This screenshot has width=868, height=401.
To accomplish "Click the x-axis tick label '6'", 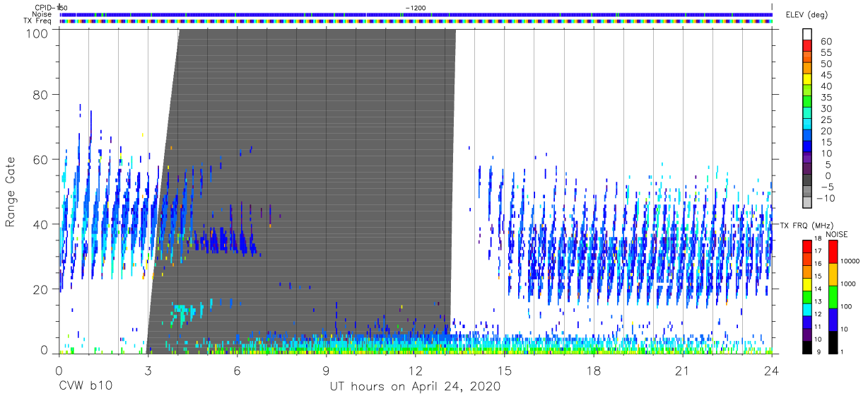I will [237, 371].
